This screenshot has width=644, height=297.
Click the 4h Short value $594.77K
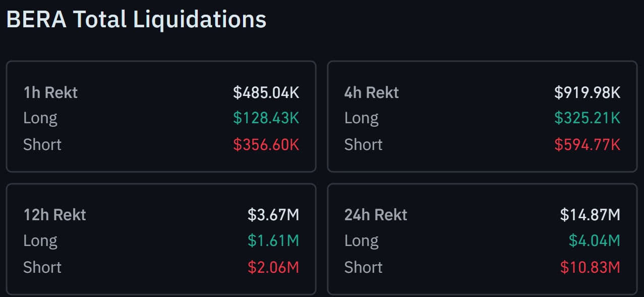[x=587, y=144]
